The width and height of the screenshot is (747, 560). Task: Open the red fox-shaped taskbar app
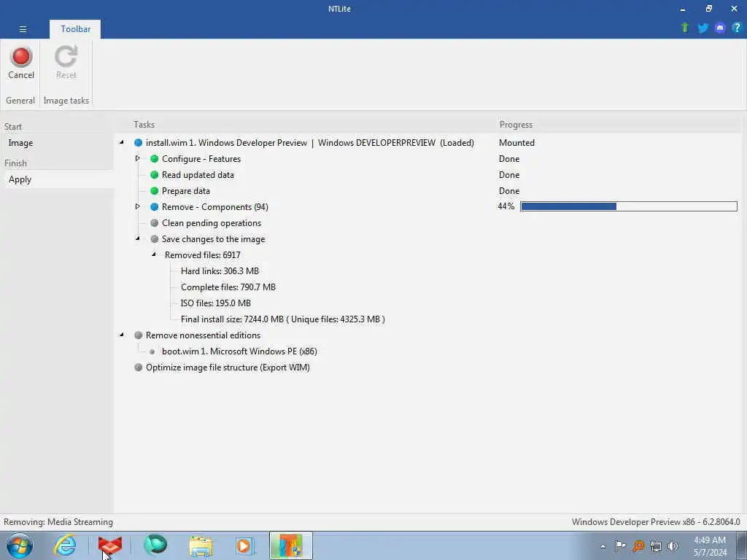point(110,545)
